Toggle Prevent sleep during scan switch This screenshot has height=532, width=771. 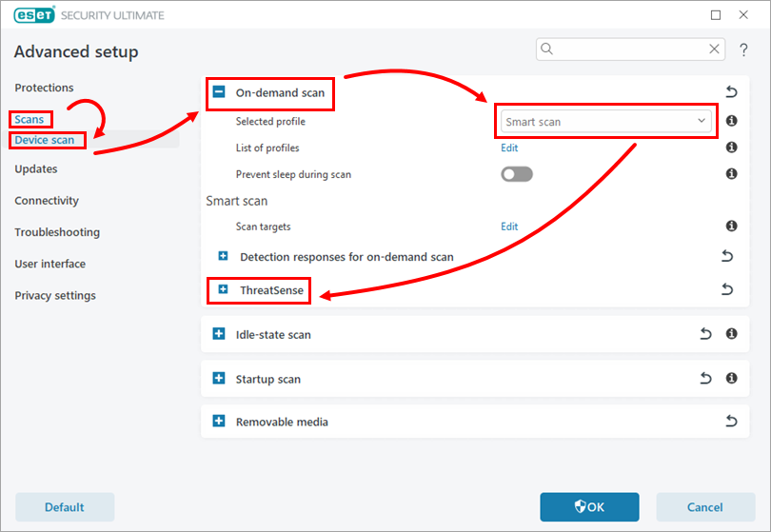point(517,174)
